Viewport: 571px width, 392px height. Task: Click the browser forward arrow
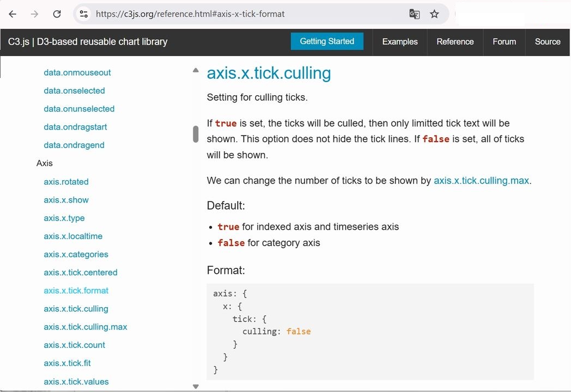[34, 14]
